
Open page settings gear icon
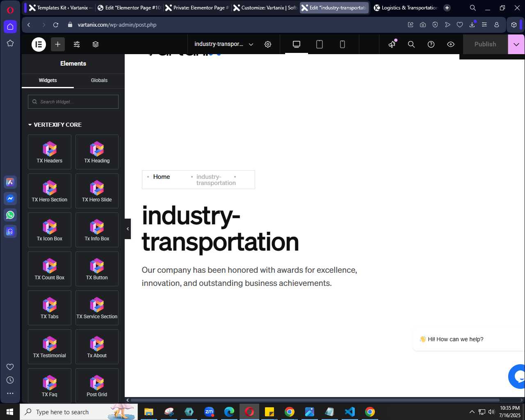tap(268, 44)
